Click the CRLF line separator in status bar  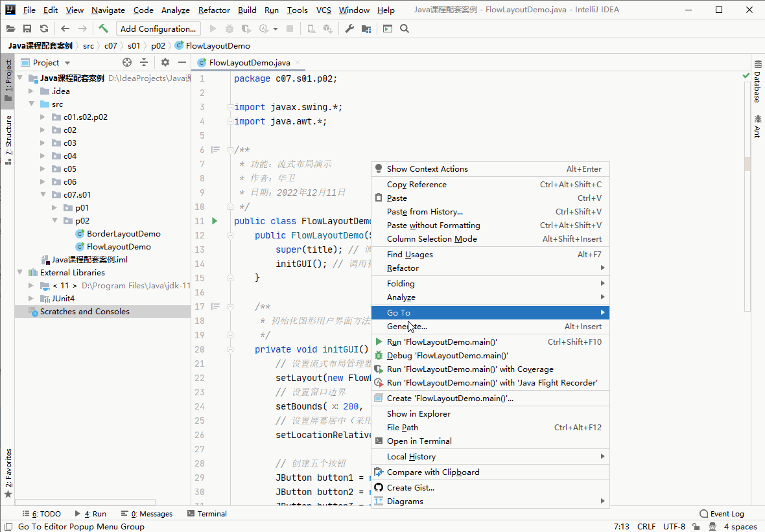coord(646,527)
